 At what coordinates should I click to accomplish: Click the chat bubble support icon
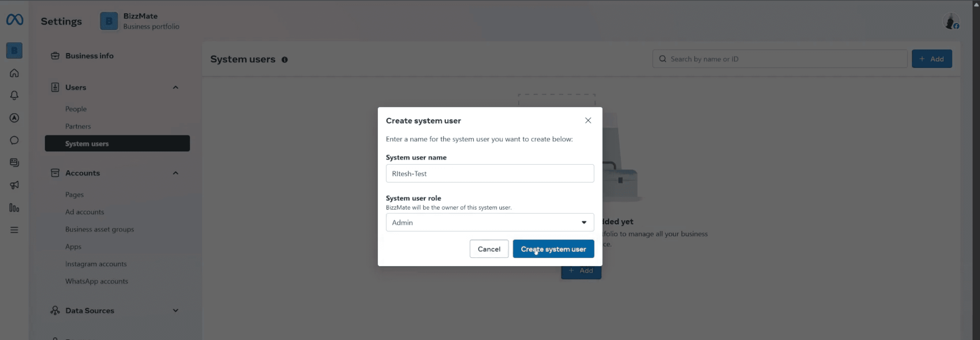tap(14, 140)
